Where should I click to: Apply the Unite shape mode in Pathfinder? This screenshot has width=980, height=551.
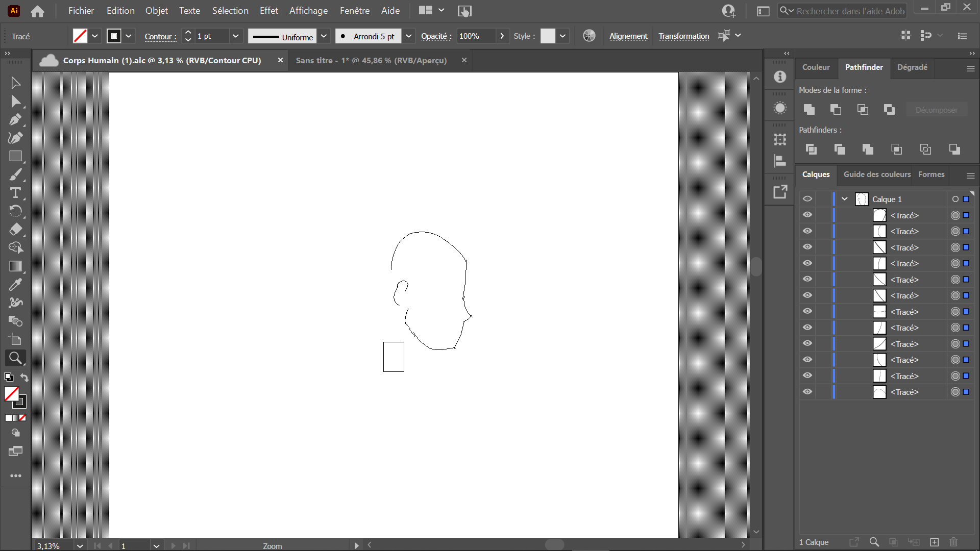coord(810,109)
